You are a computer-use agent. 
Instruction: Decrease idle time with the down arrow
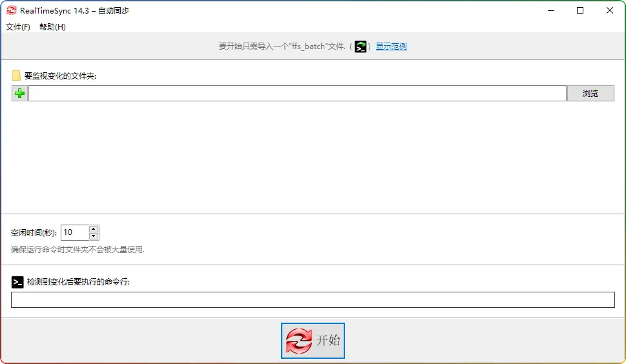point(94,236)
